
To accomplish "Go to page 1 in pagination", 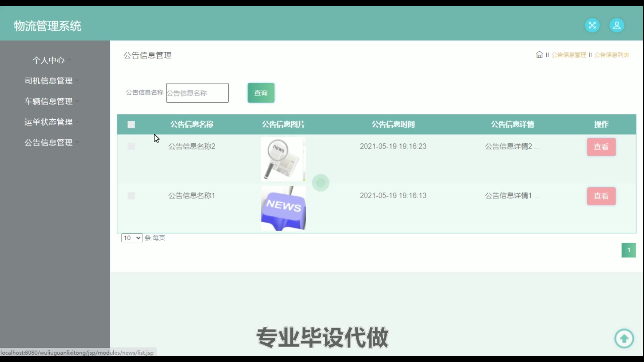I will tap(629, 250).
